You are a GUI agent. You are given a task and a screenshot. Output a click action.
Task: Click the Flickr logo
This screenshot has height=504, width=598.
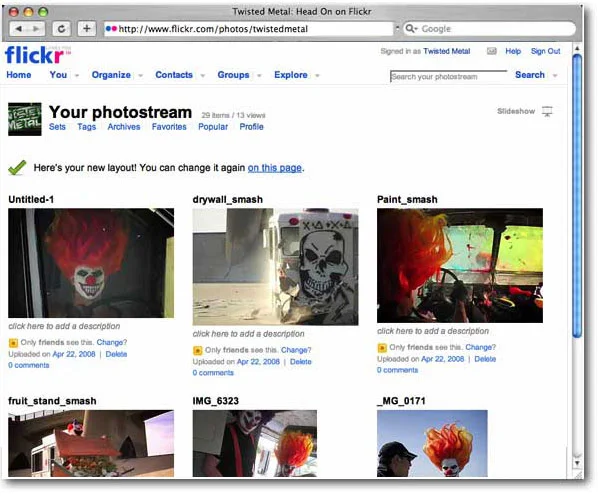coord(37,55)
